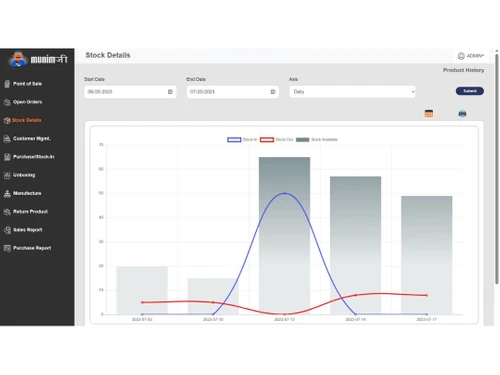The image size is (500, 375).
Task: Open the End Date calendar picker icon
Action: point(273,92)
